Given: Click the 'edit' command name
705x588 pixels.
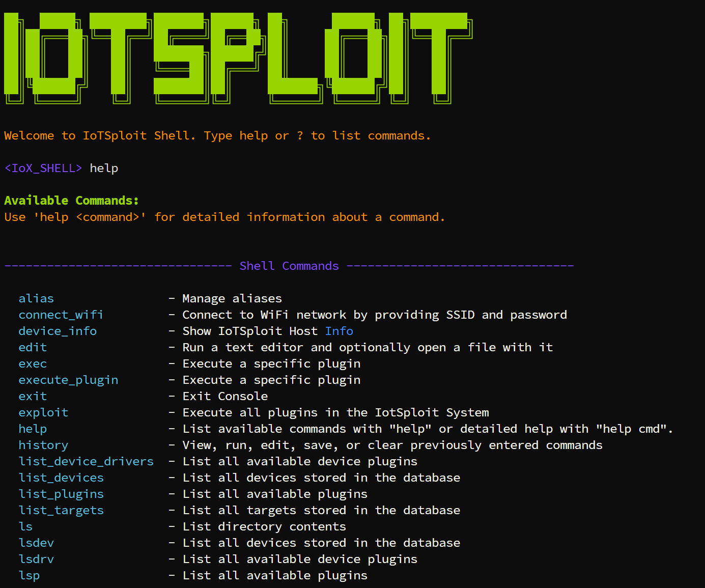Looking at the screenshot, I should [x=33, y=347].
